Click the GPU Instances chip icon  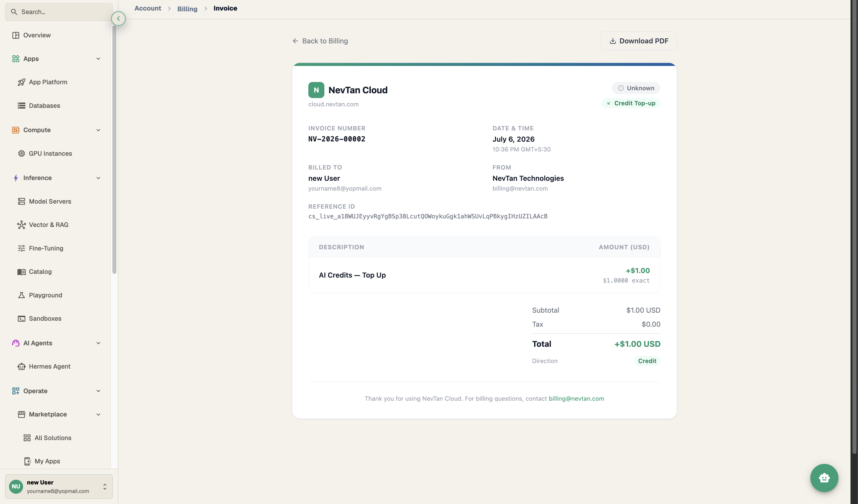[x=22, y=153]
